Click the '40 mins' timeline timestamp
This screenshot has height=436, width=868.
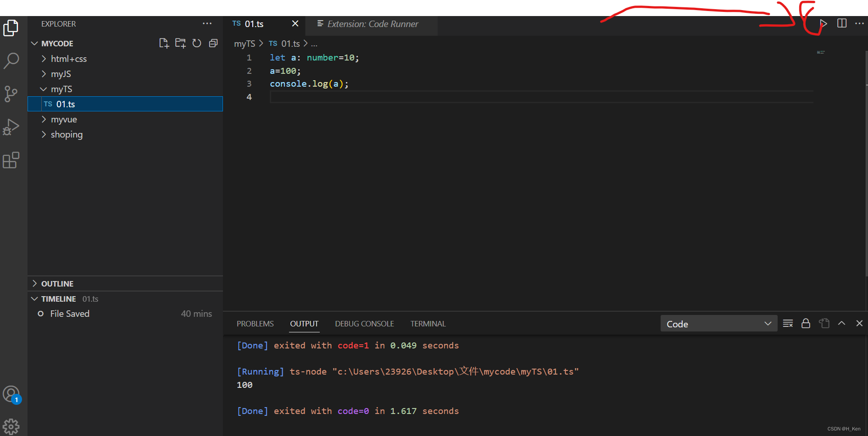click(196, 314)
